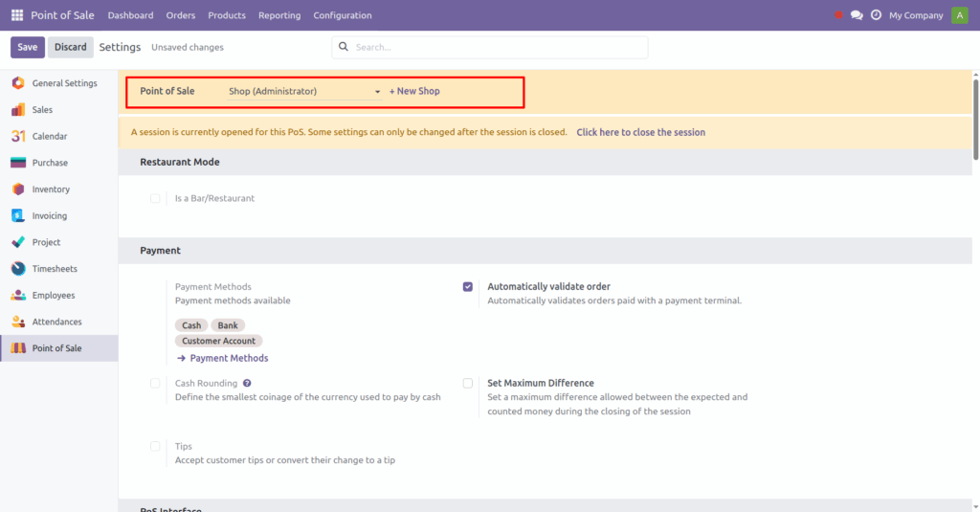
Task: Open the activities clock icon
Action: point(876,15)
